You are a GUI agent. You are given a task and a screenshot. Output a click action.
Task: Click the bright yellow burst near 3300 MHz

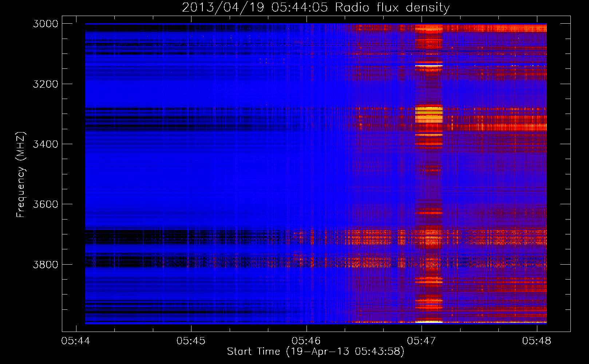click(x=429, y=114)
